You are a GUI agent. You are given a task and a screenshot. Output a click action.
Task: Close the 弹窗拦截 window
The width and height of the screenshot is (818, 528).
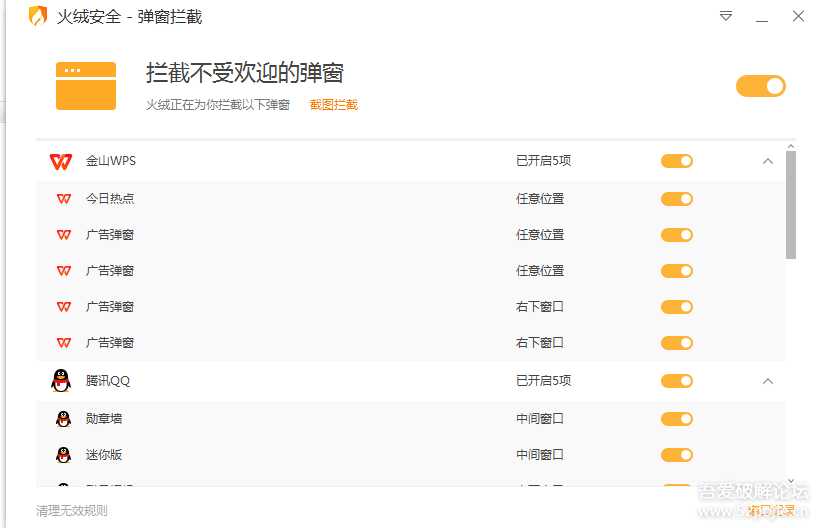[798, 16]
